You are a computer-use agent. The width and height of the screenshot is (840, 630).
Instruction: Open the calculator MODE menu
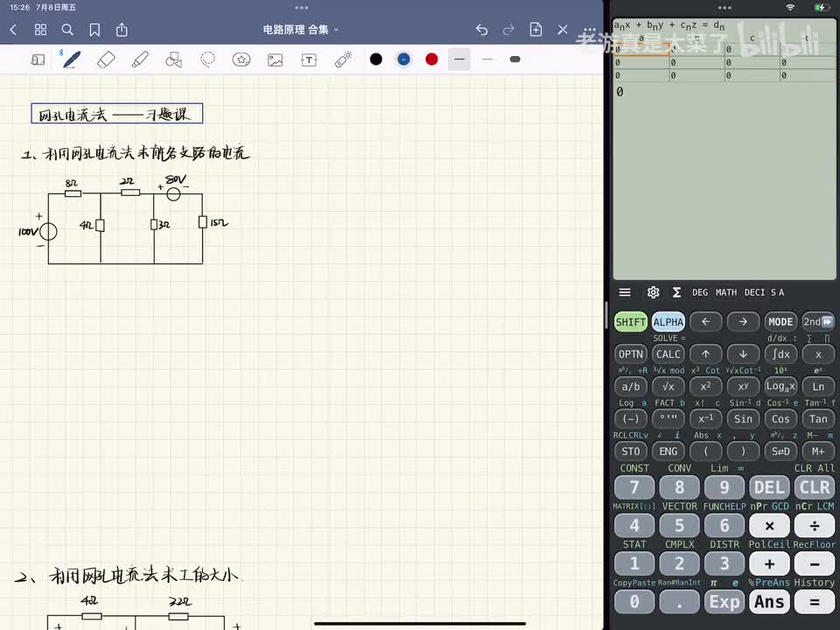coord(780,322)
